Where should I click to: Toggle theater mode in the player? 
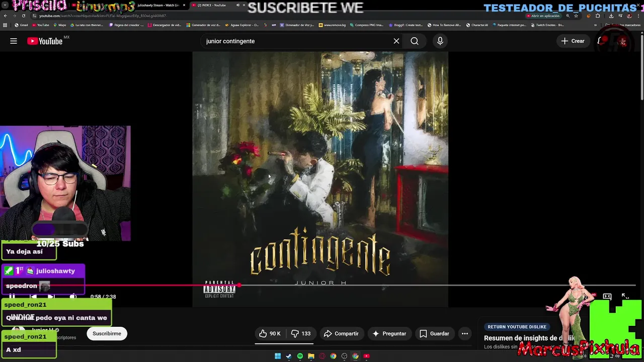[607, 297]
